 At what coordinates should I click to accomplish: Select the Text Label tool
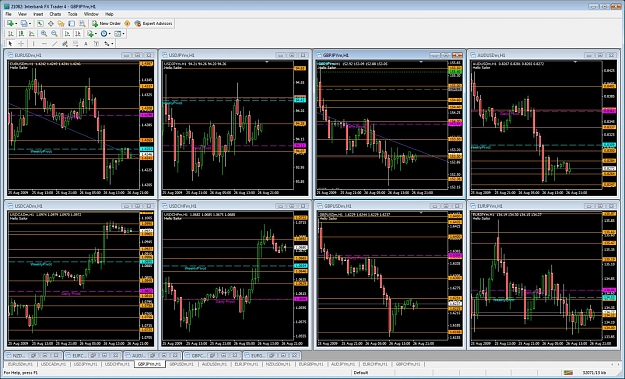pos(96,44)
